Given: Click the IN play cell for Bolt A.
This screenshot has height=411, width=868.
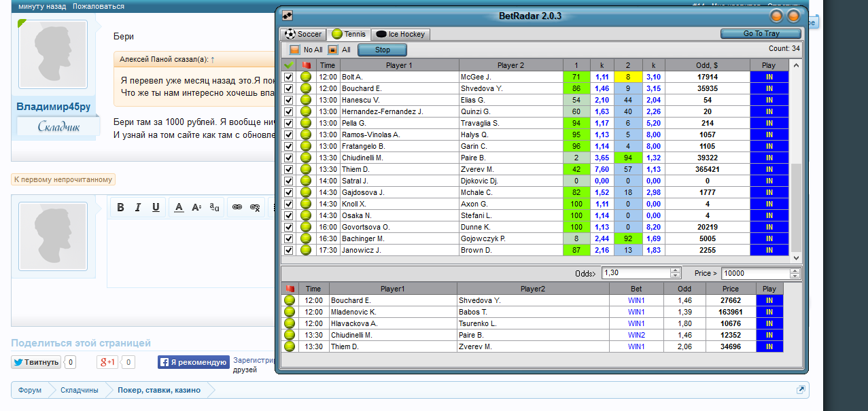Looking at the screenshot, I should [769, 77].
